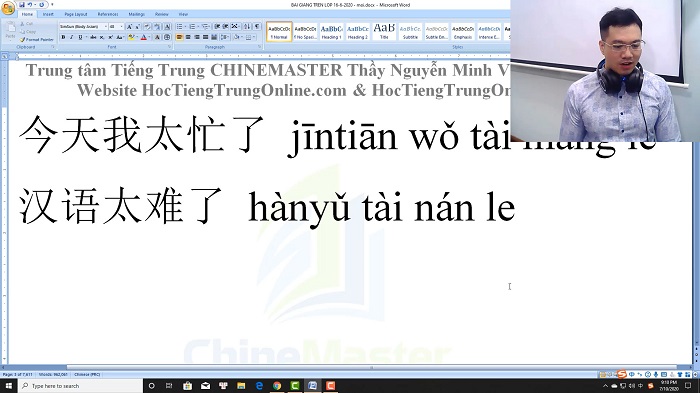
Task: Decrease paragraph indent
Action: [x=217, y=27]
